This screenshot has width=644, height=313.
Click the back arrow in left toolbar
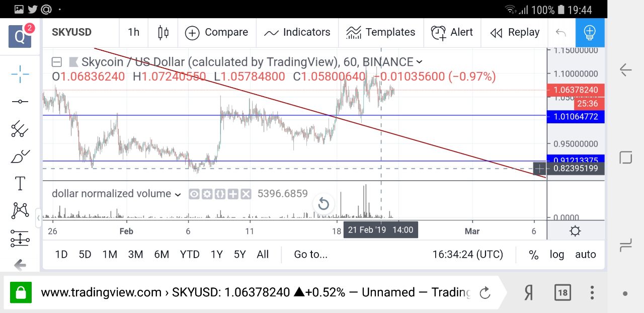(20, 264)
